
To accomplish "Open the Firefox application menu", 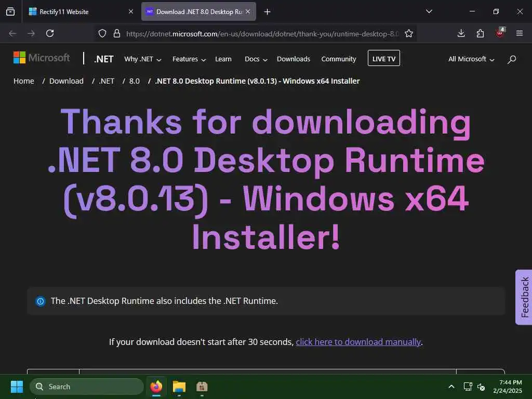I will pyautogui.click(x=520, y=33).
